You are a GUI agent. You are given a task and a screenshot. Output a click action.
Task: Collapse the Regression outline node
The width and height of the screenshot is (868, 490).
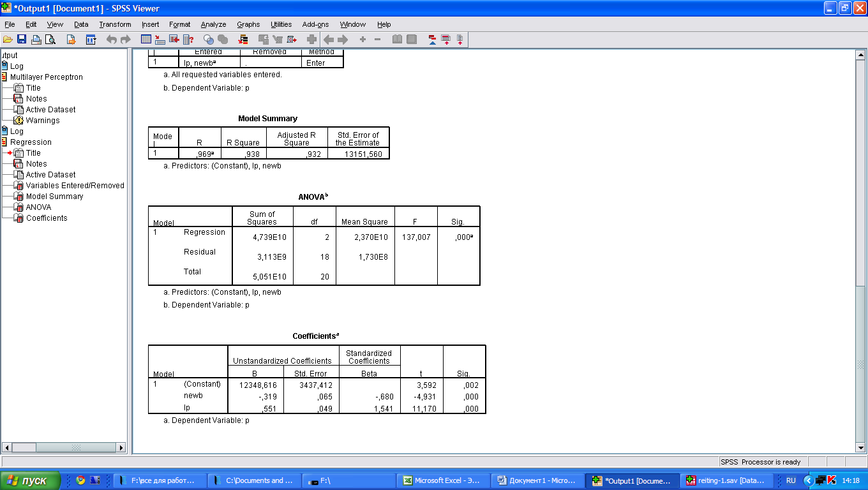coord(4,142)
